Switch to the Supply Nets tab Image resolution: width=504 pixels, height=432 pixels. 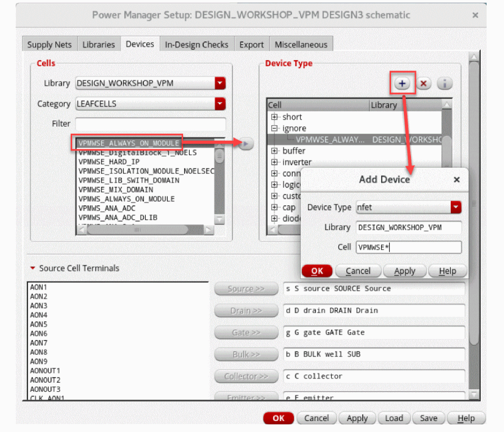click(x=49, y=44)
